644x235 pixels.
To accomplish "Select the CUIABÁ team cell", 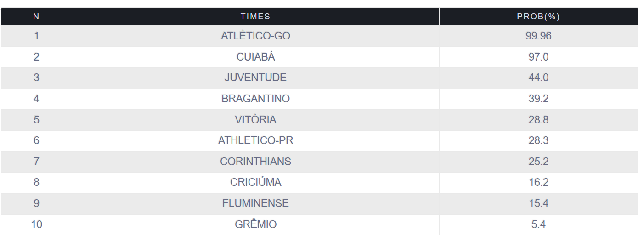I will (255, 57).
